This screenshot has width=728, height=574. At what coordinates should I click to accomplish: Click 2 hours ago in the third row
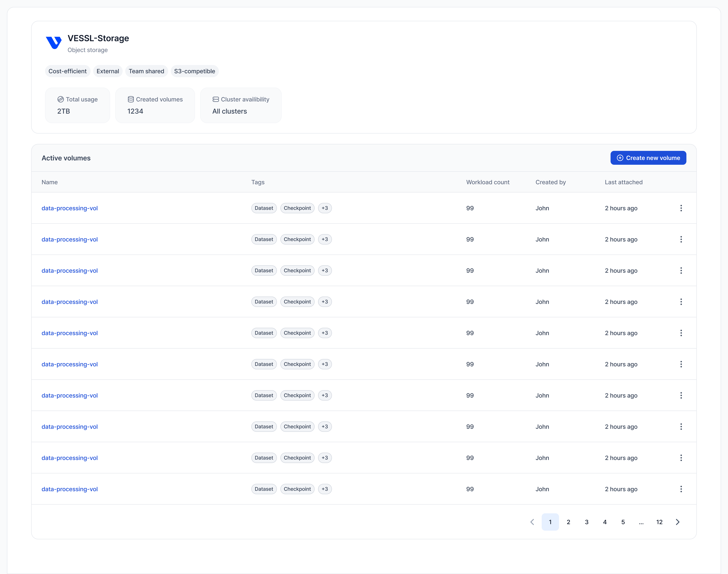[621, 271]
